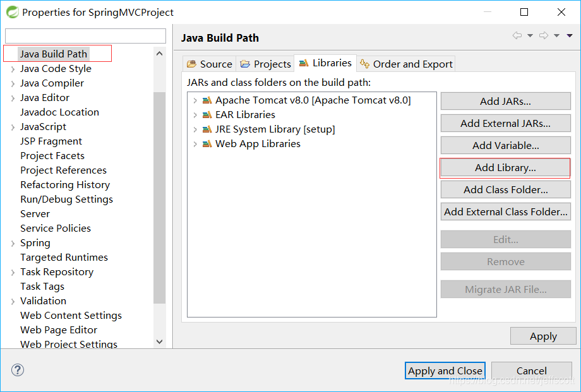Expand Java Compiler in sidebar
This screenshot has width=581, height=392.
coord(13,83)
